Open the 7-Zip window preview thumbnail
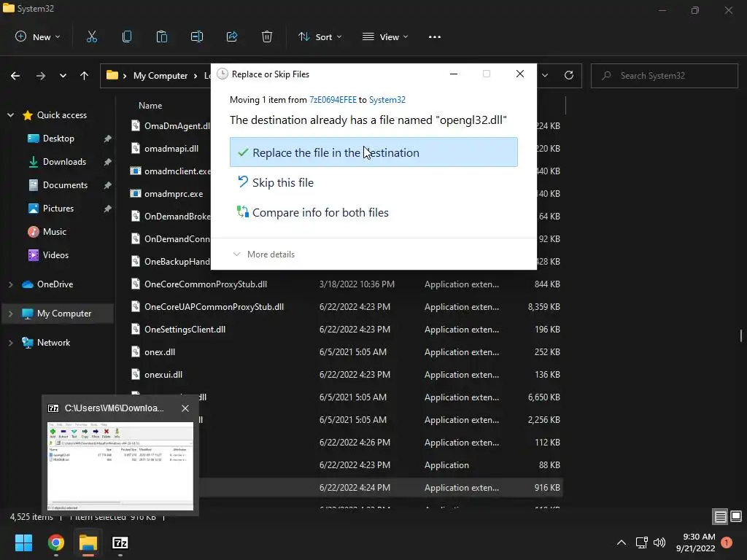 coord(120,466)
